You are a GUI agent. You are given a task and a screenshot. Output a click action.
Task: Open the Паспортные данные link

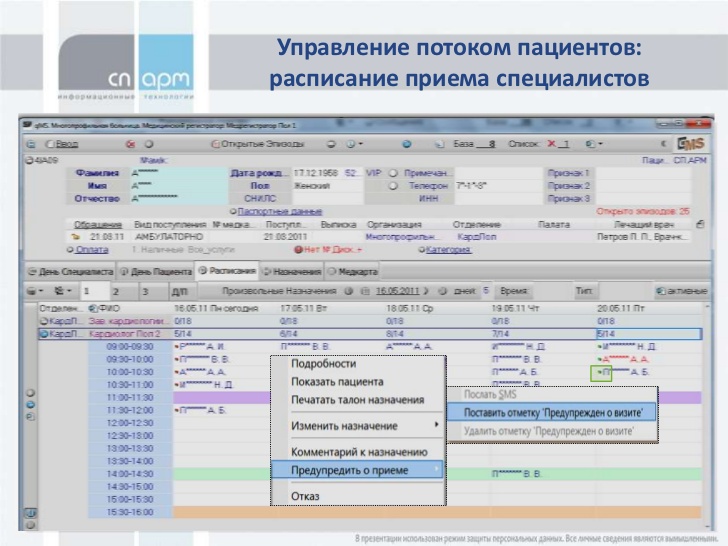[x=280, y=212]
